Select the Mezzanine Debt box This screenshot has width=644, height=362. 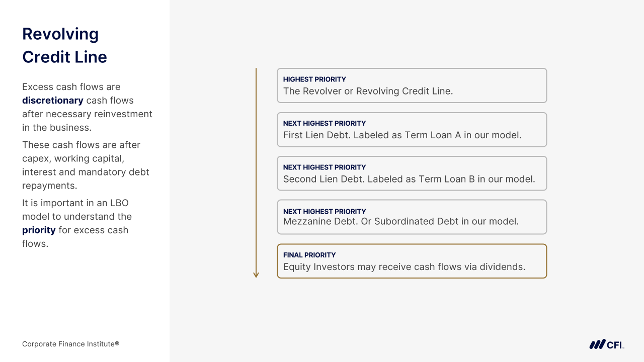click(x=412, y=217)
